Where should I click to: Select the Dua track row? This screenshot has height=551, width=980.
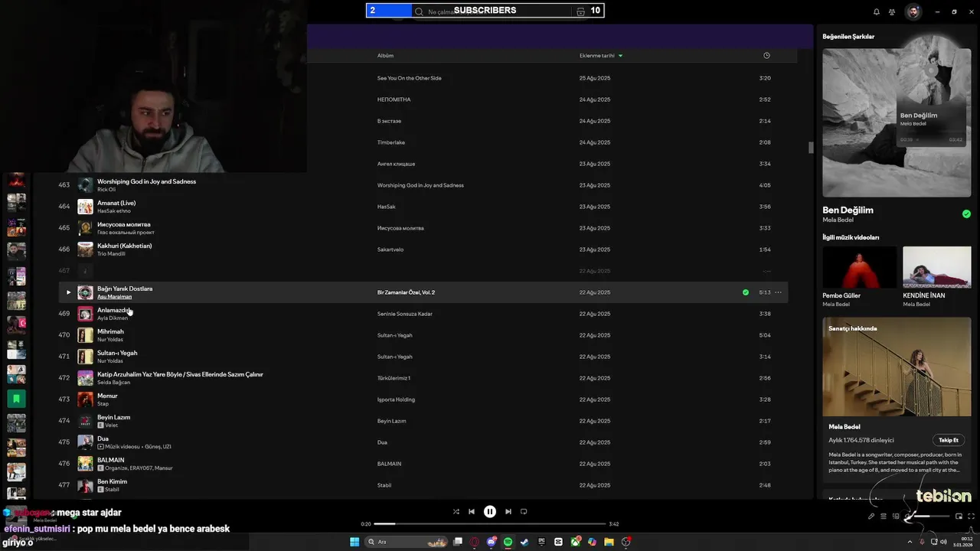(423, 442)
